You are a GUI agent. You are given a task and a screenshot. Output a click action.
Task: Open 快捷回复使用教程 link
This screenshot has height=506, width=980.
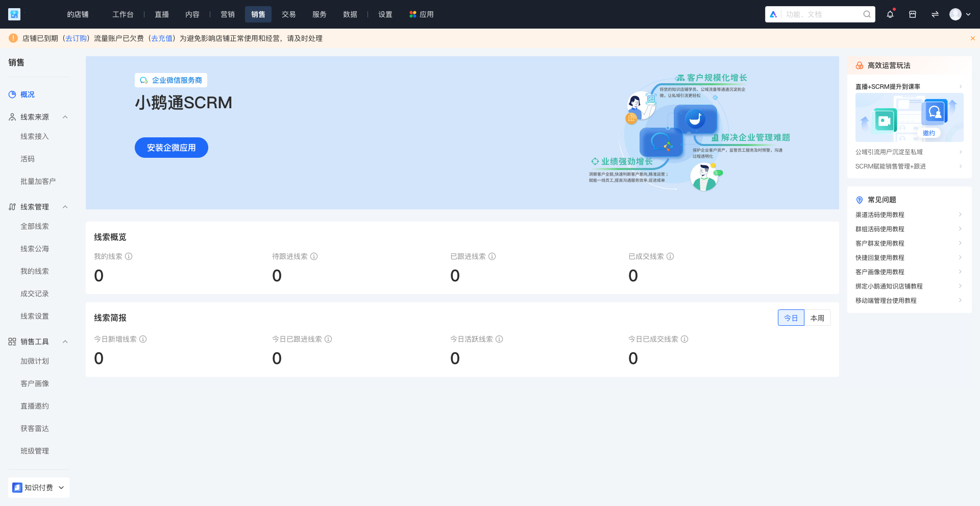pyautogui.click(x=880, y=257)
